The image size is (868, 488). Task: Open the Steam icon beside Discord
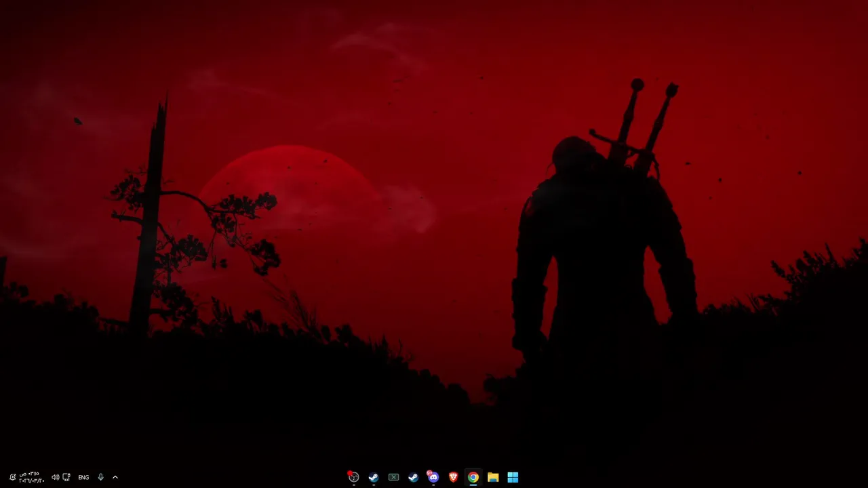pyautogui.click(x=414, y=477)
